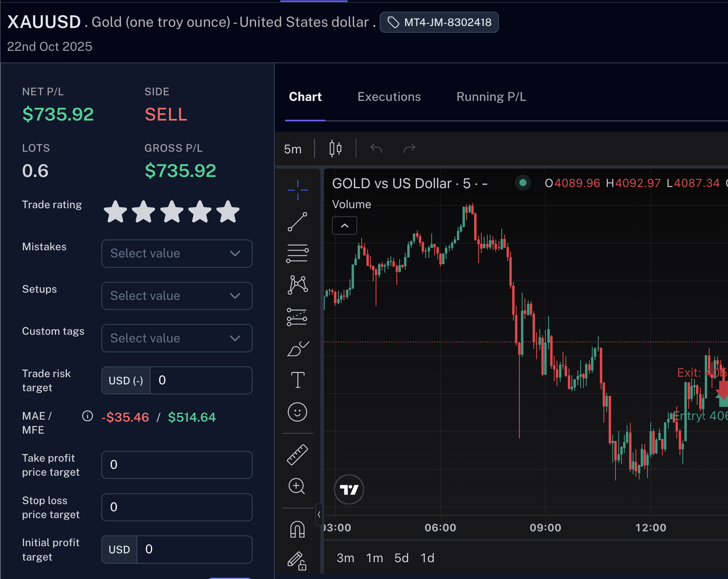This screenshot has height=579, width=728.
Task: Set trade rating to five stars
Action: (x=227, y=212)
